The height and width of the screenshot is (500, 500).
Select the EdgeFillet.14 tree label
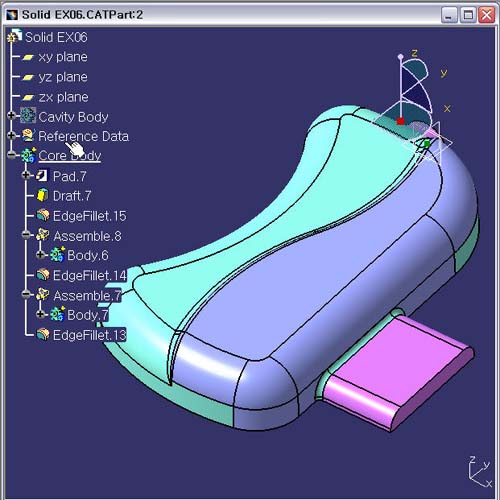click(x=90, y=276)
